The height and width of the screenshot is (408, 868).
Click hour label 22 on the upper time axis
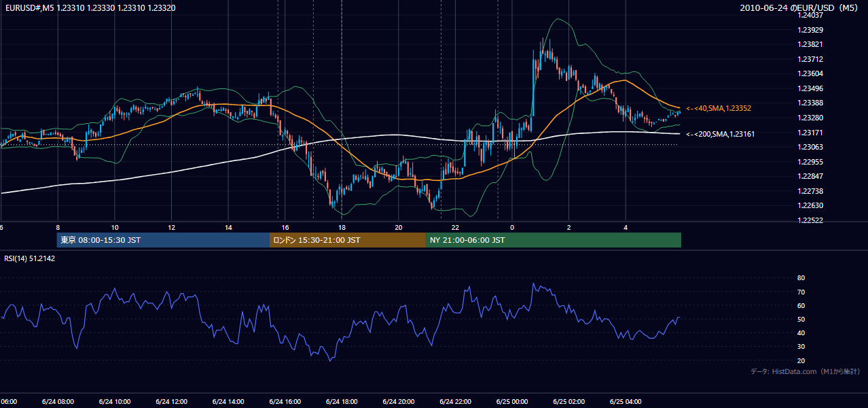[x=455, y=228]
